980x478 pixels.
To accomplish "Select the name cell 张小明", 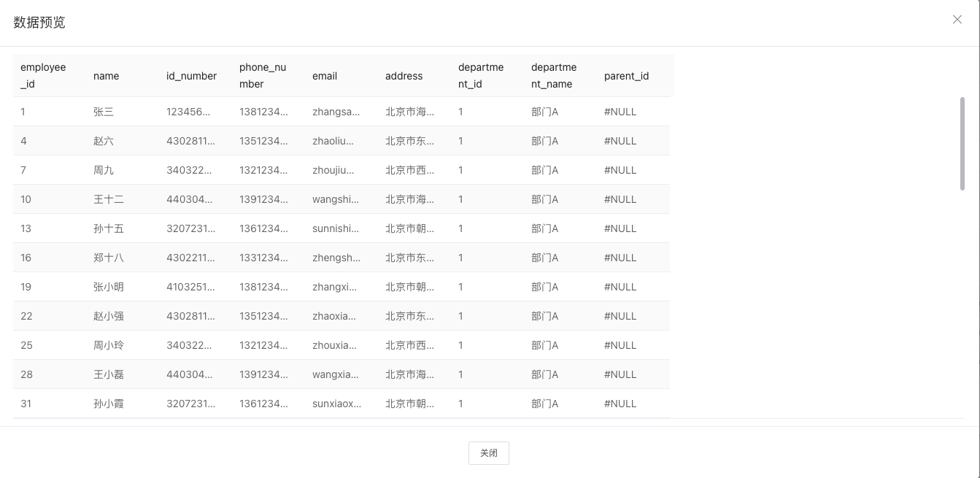I will (x=109, y=287).
